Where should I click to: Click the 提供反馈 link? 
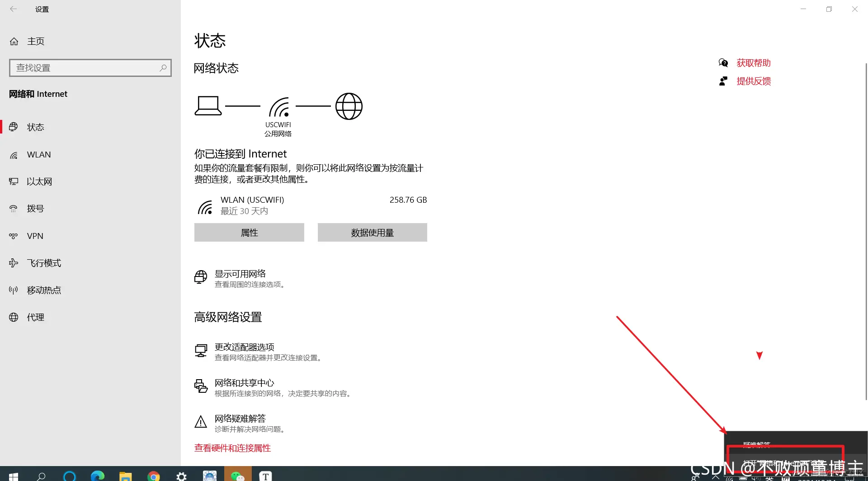(x=753, y=81)
